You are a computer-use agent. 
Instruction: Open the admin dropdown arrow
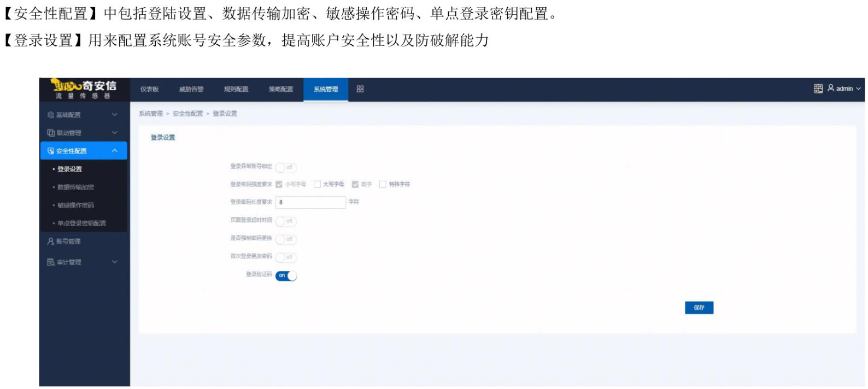858,89
